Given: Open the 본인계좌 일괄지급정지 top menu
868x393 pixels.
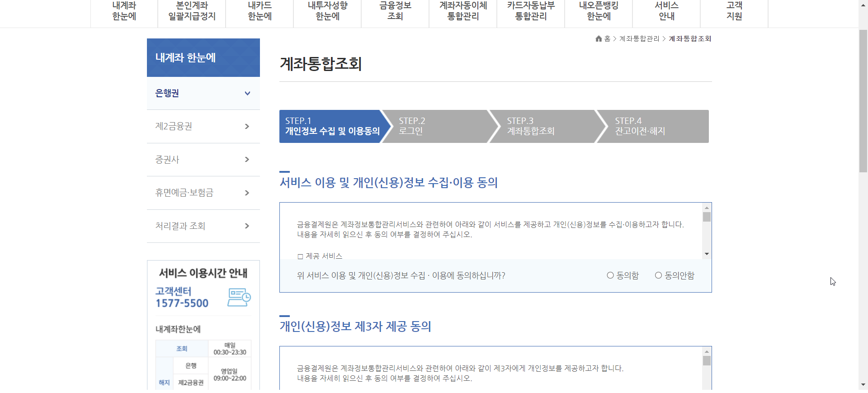Looking at the screenshot, I should pyautogui.click(x=192, y=11).
